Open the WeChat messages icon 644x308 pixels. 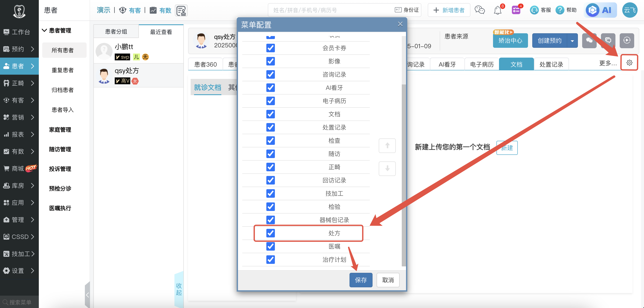[x=480, y=10]
